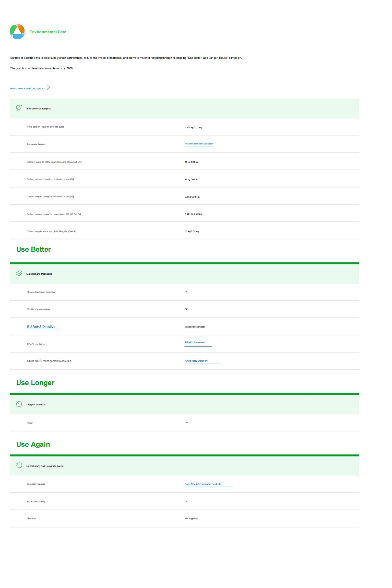Select the Use Longer heading
Image resolution: width=392 pixels, height=588 pixels.
(35, 383)
